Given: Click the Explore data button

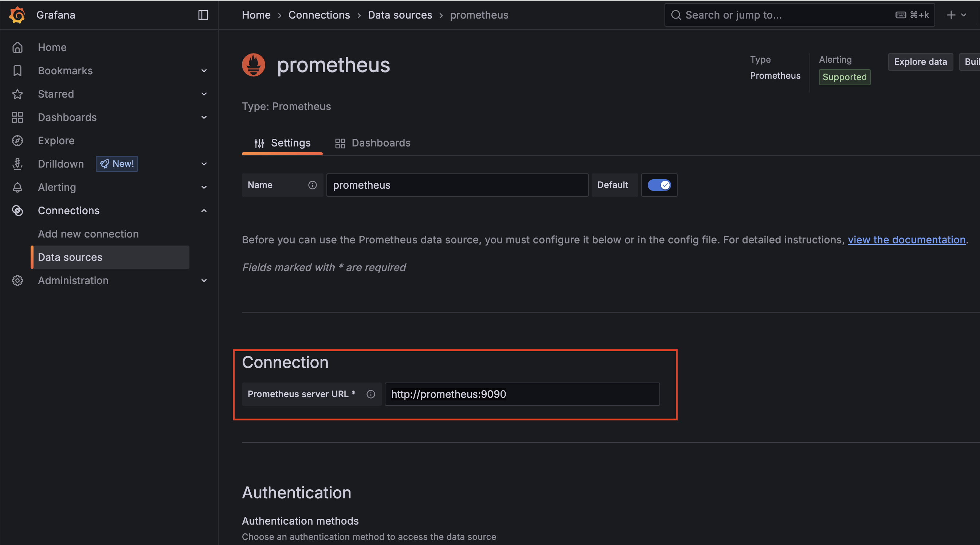Looking at the screenshot, I should tap(920, 62).
